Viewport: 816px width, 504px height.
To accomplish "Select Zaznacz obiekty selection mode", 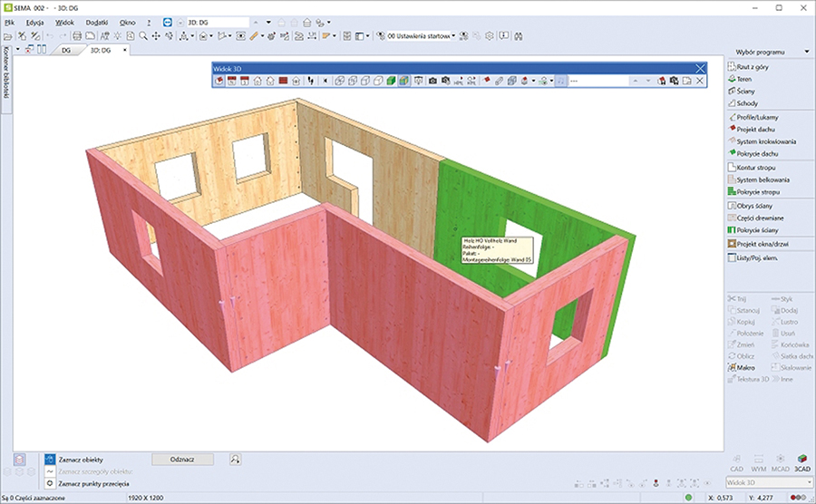I will tap(80, 460).
